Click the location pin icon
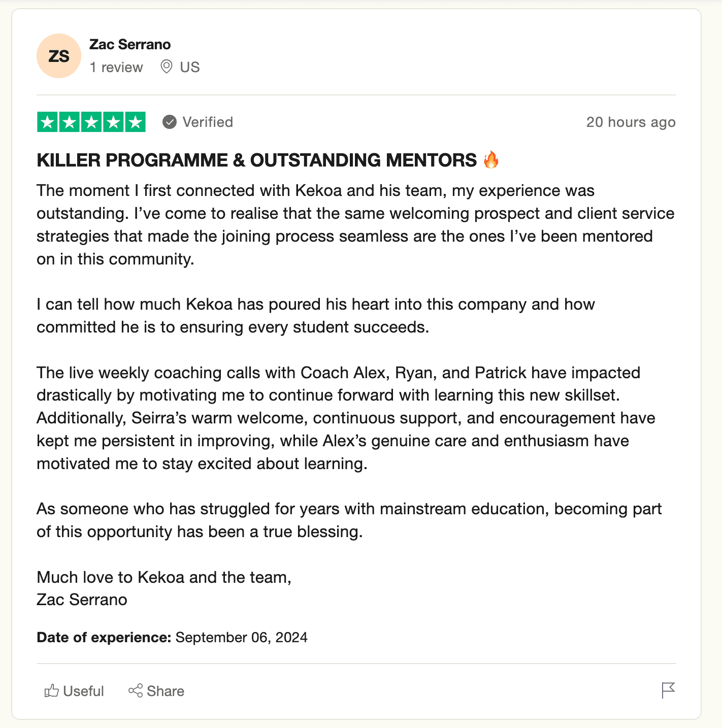This screenshot has width=722, height=728. (166, 67)
